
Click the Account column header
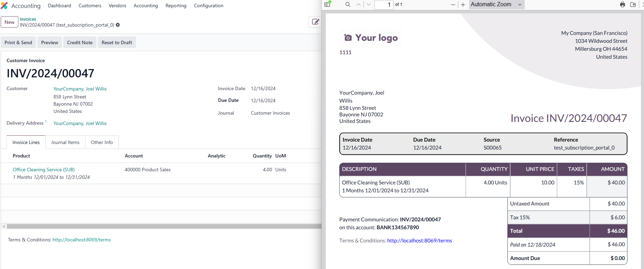(134, 156)
